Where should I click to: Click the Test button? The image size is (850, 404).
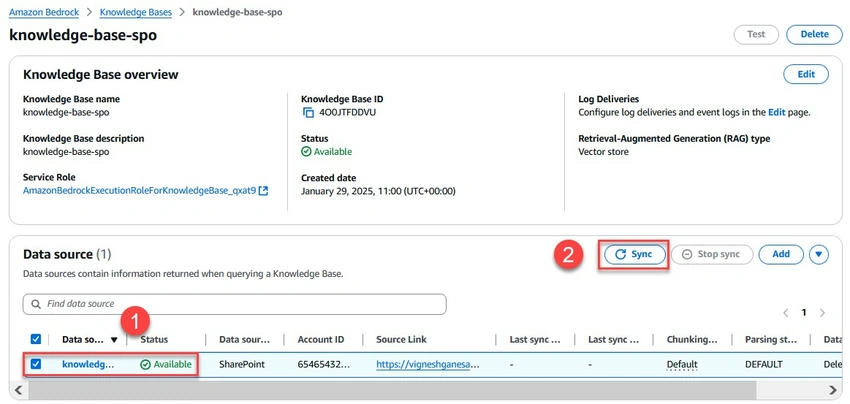tap(756, 34)
